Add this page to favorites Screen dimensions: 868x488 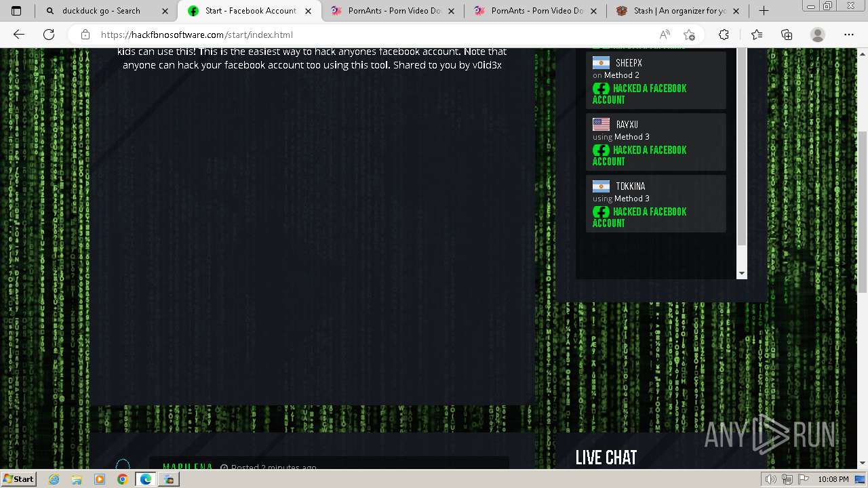(x=690, y=35)
